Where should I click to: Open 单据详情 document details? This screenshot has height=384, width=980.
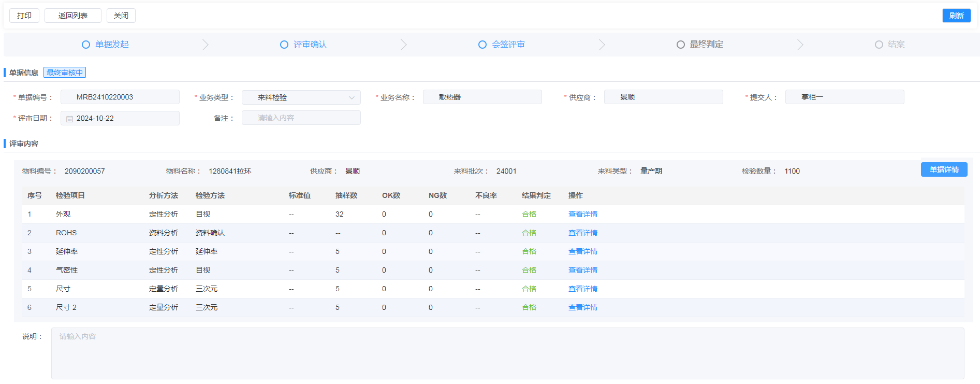click(x=944, y=169)
